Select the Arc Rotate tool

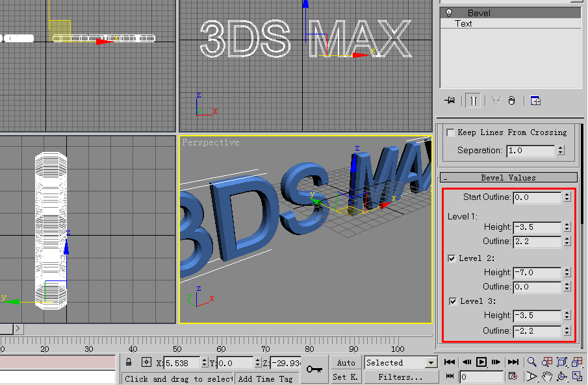562,376
